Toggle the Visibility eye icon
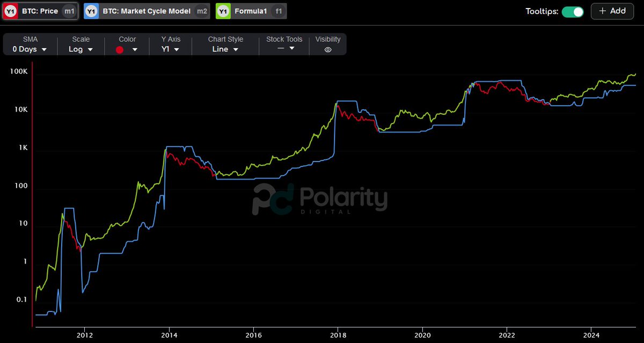The image size is (644, 343). [x=328, y=49]
